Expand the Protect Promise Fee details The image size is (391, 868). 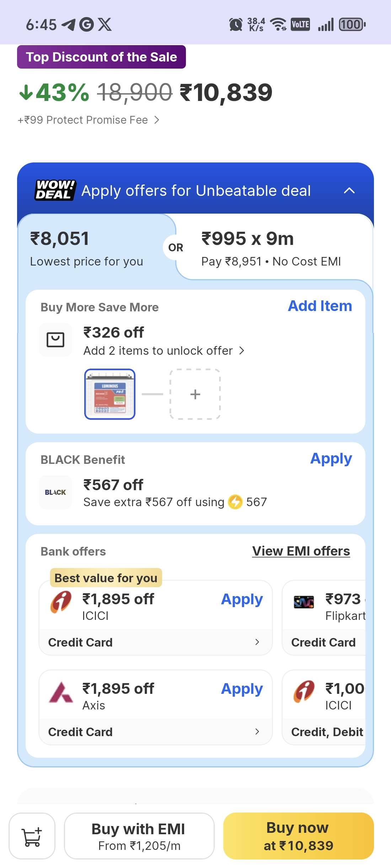(x=157, y=120)
